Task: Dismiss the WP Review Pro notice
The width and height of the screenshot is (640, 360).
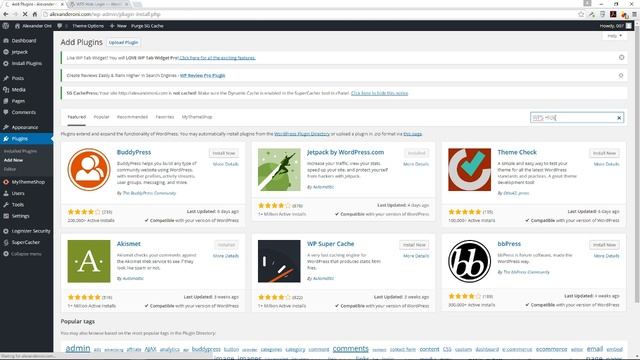Action: coord(621,76)
